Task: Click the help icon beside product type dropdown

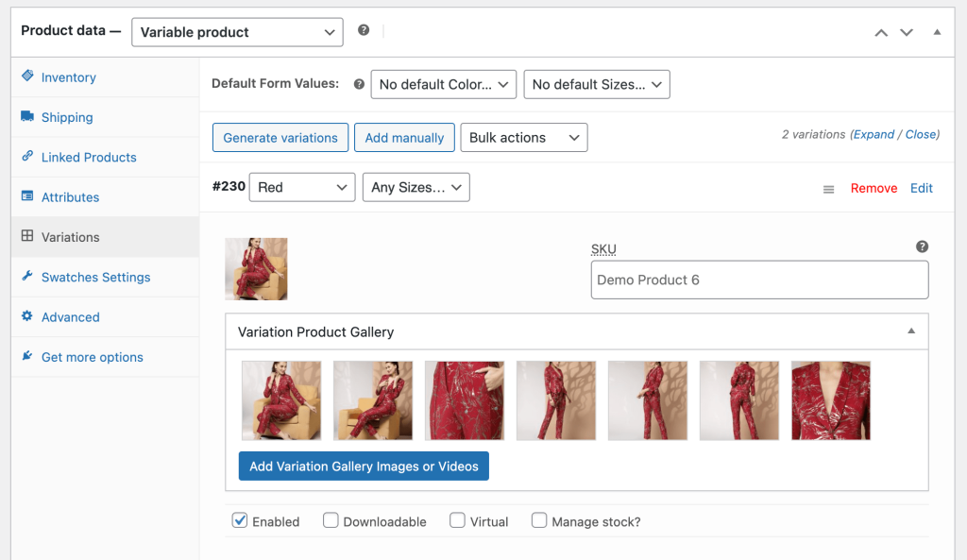Action: 364,29
